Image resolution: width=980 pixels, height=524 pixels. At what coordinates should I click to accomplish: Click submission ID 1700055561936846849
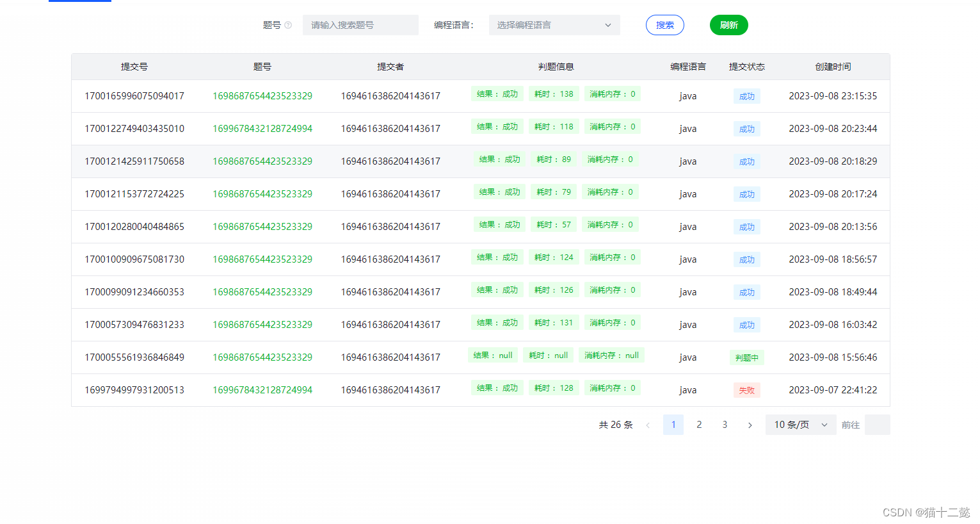tap(134, 357)
